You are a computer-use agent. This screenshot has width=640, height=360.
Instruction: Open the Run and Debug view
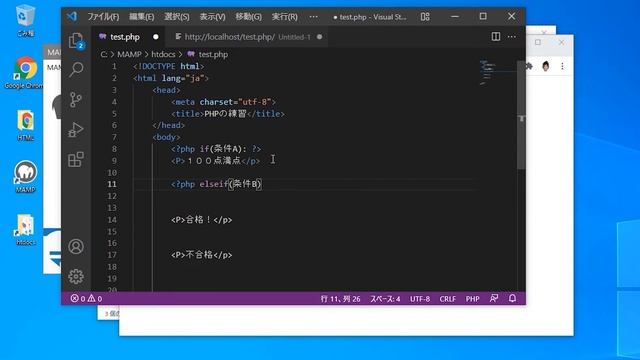tap(76, 129)
